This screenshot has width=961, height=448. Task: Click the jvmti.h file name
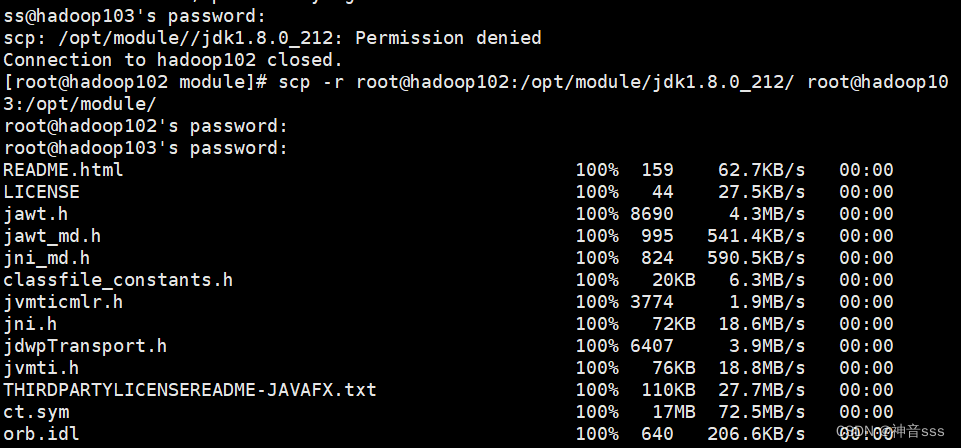(x=41, y=368)
